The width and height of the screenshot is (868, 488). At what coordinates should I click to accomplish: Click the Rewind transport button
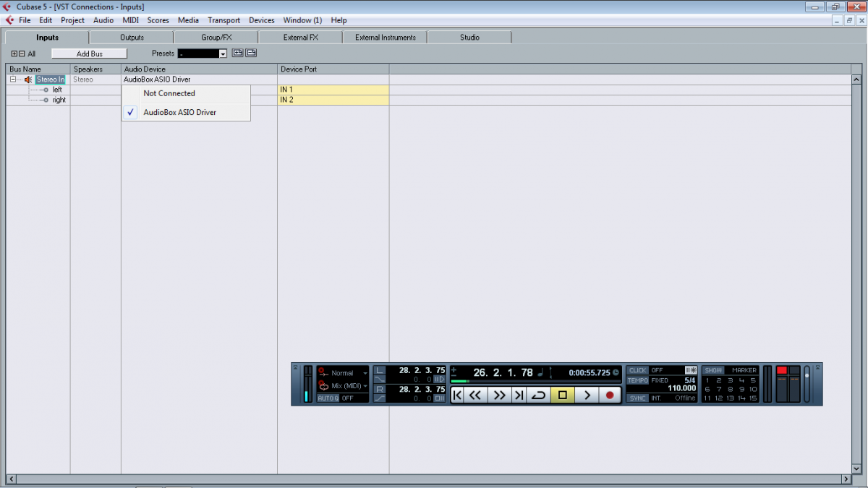click(475, 395)
